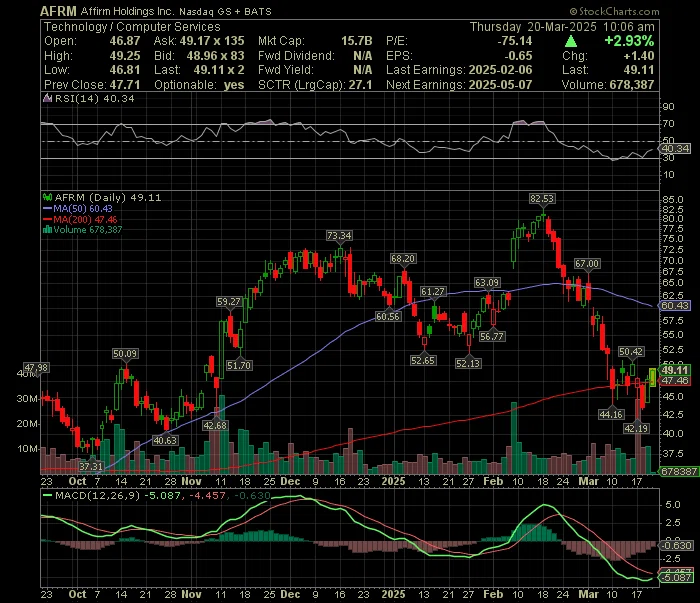Click the 2025 label on price chart axis

point(393,482)
